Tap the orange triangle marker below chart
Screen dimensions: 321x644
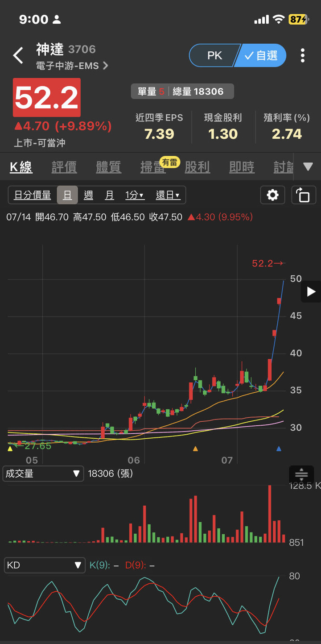195,449
